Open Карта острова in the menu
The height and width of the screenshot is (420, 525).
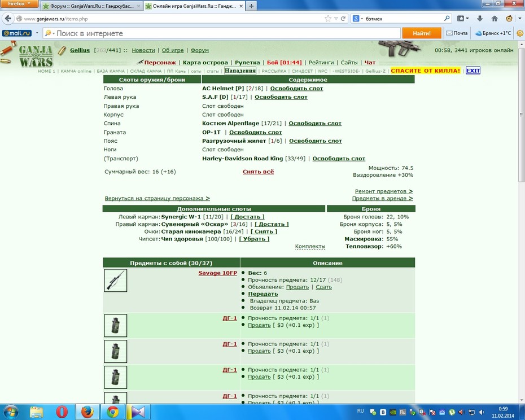[x=205, y=62]
